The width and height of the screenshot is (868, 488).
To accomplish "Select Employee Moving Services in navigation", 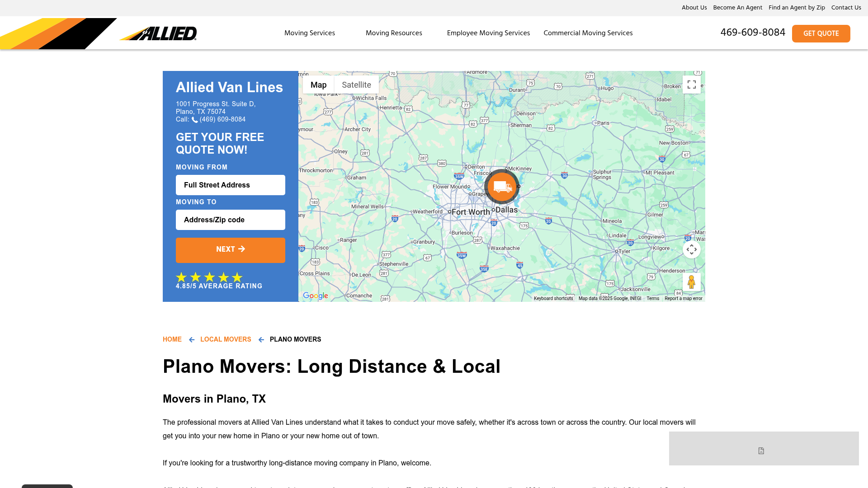I will click(488, 33).
